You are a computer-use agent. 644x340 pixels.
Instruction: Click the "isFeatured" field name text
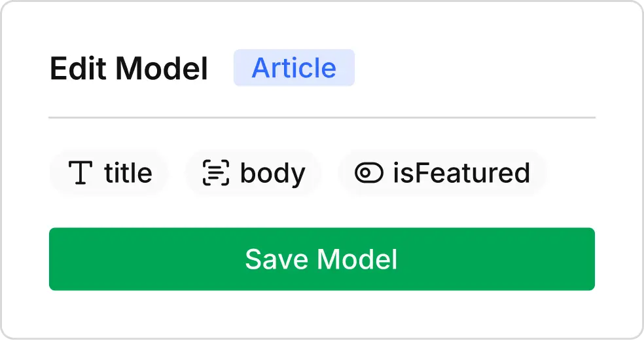coord(461,173)
